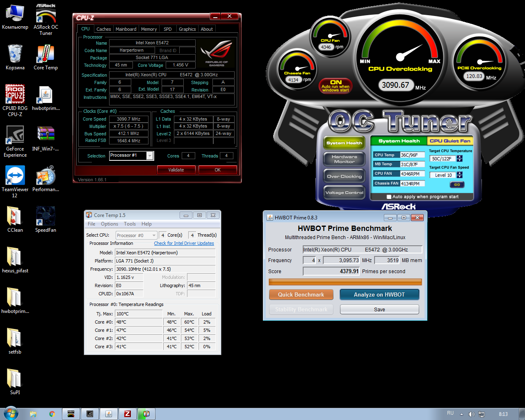Screen dimensions: 525x420
Task: Open the Корзина recycle bin icon
Action: pyautogui.click(x=15, y=57)
